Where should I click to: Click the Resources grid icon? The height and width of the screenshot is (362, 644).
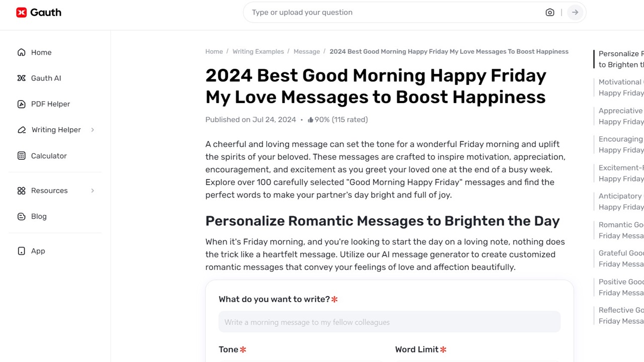[21, 191]
